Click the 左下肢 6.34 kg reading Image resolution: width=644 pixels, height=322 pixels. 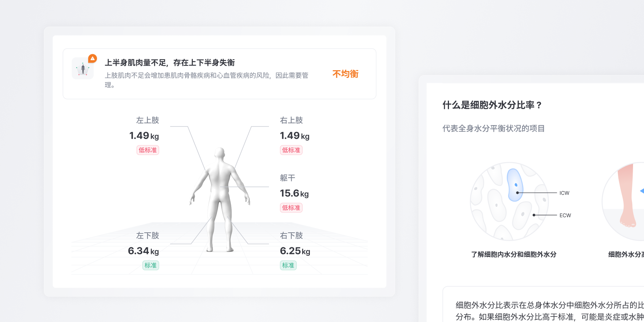point(143,251)
